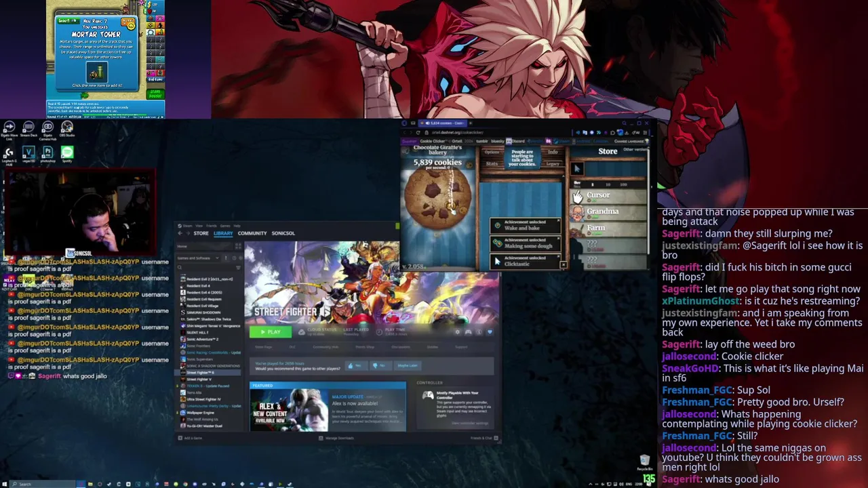Viewport: 868px width, 488px height.
Task: Select buy amount 1 in Store
Action: (593, 184)
